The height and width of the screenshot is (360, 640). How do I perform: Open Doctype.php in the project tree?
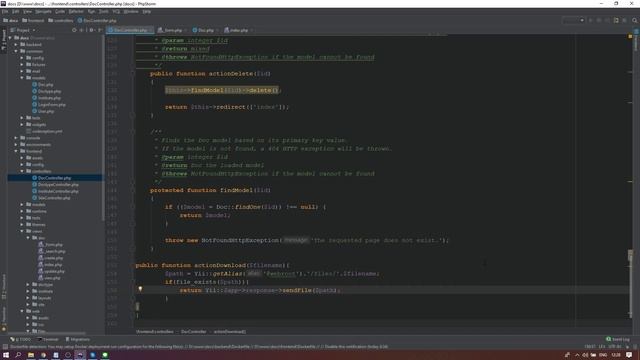47,91
